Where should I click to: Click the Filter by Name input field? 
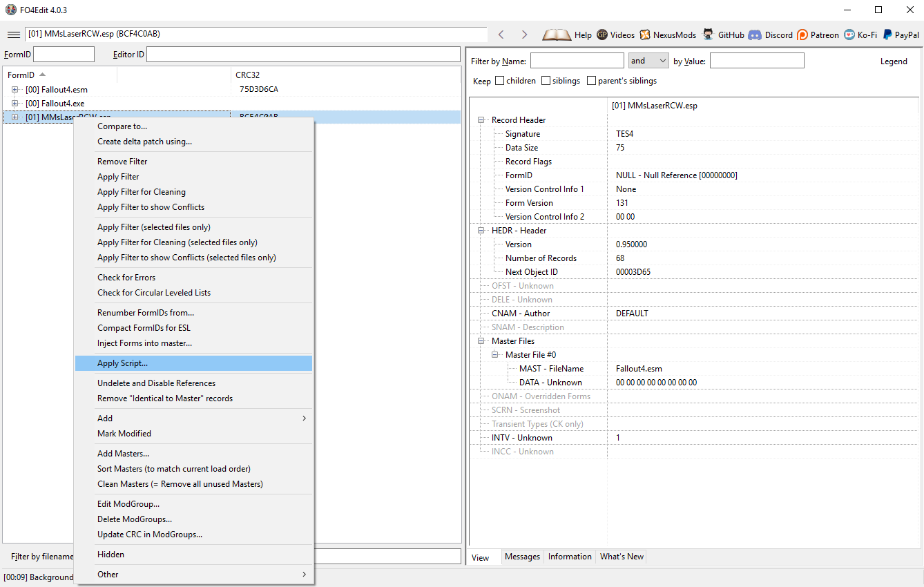[x=577, y=61]
